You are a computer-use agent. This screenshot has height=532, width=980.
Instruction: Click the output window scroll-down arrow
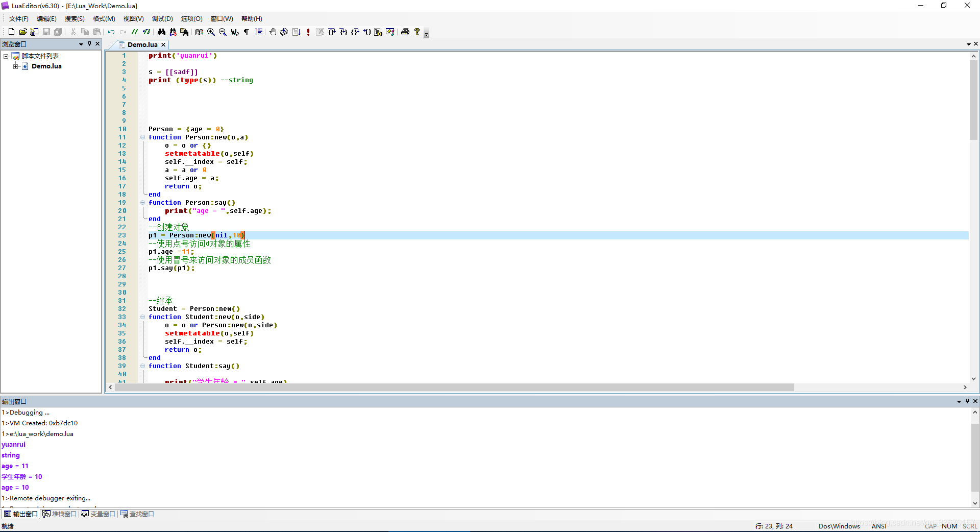tap(975, 503)
